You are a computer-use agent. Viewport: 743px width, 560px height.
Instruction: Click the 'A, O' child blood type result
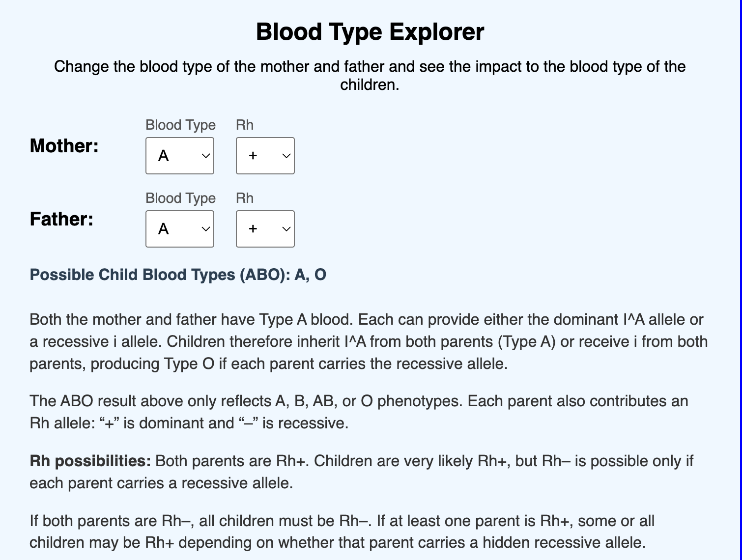310,275
